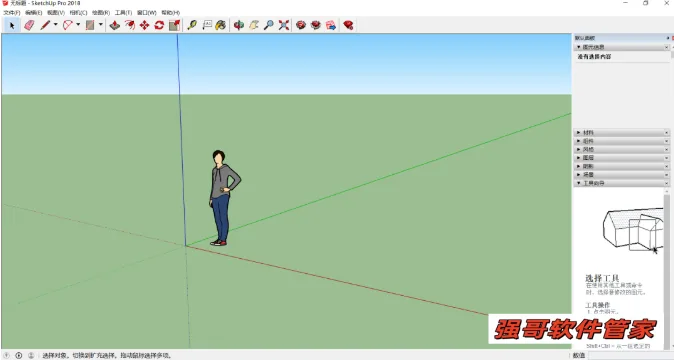Click Send to LayOut icon
The height and width of the screenshot is (360, 674).
coord(331,25)
